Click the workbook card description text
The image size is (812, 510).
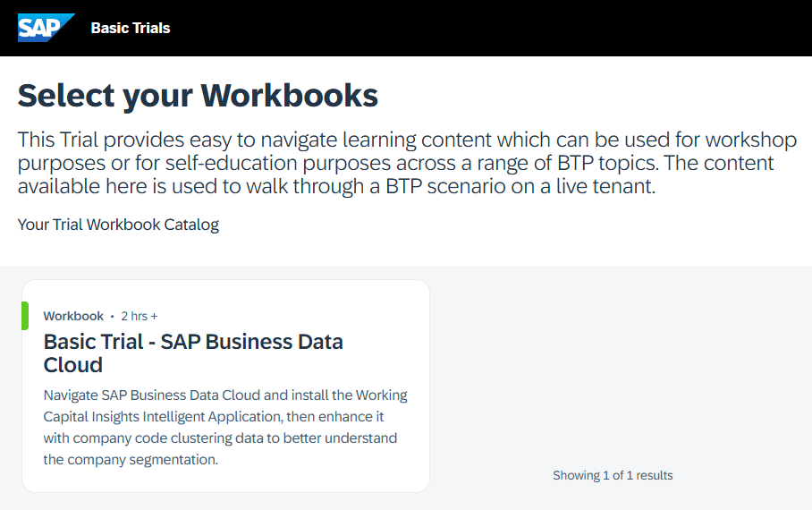pos(225,427)
